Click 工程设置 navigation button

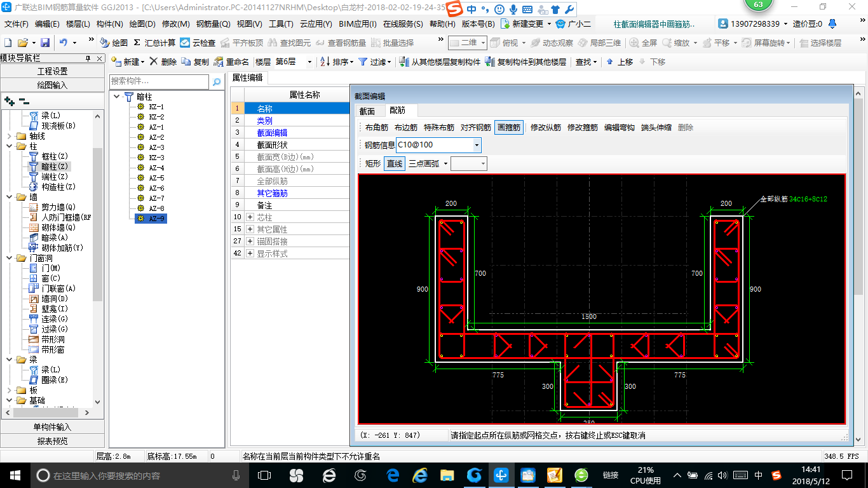(52, 71)
